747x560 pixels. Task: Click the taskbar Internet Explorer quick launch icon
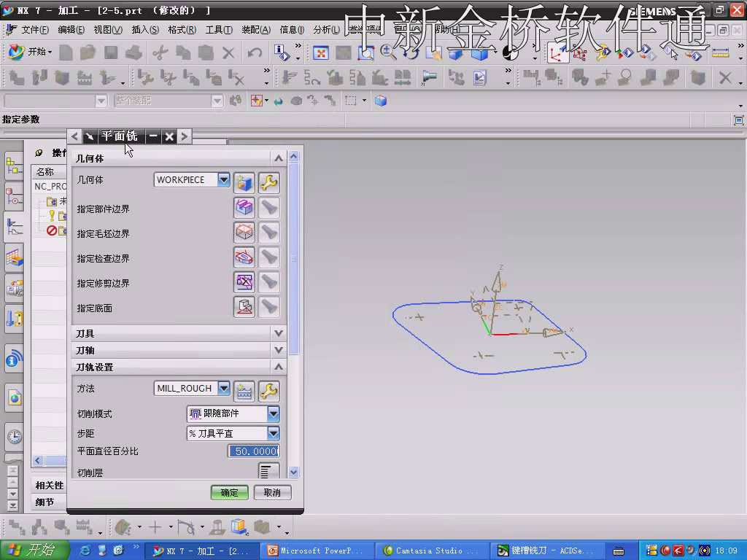pos(85,551)
